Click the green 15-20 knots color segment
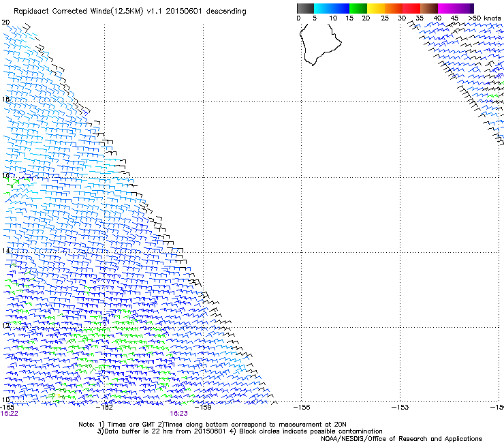This screenshot has height=443, width=504. [x=358, y=8]
